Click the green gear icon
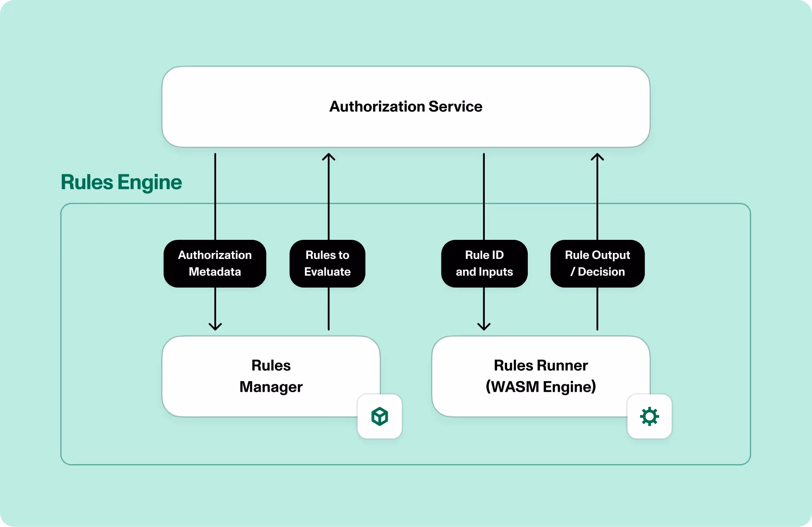 click(x=649, y=416)
